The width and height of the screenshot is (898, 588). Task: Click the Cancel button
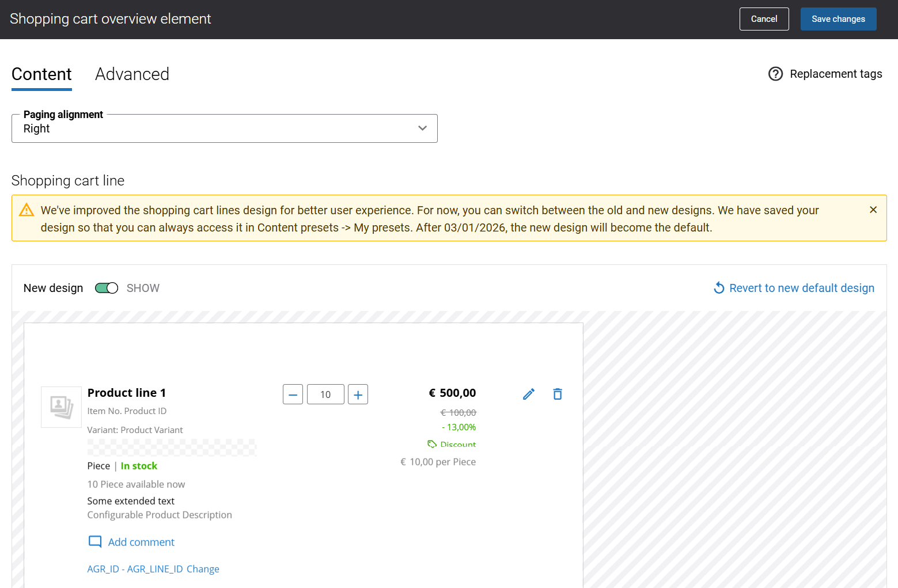tap(764, 19)
